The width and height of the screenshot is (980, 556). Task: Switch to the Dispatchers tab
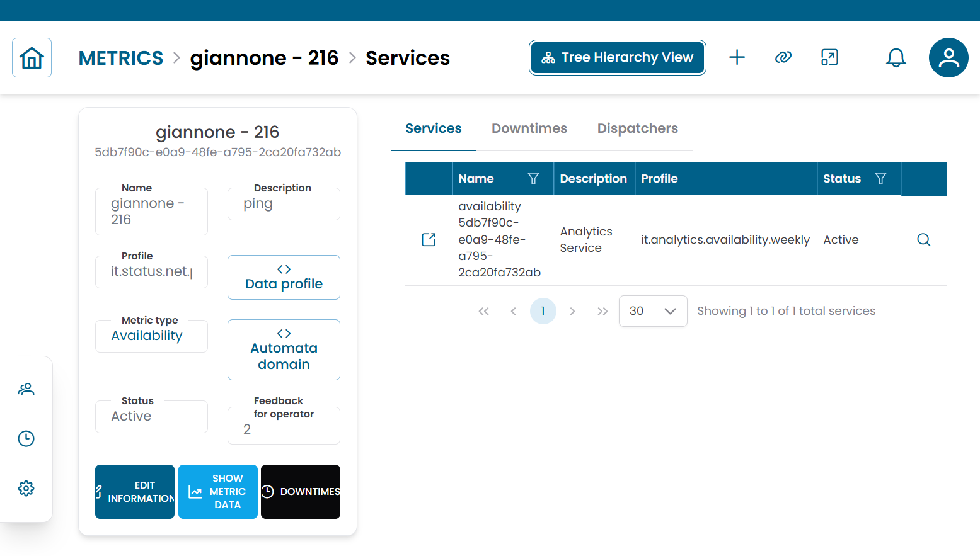point(637,128)
